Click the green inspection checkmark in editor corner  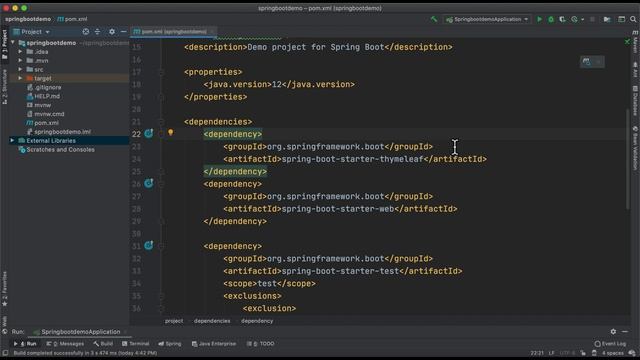[x=627, y=41]
